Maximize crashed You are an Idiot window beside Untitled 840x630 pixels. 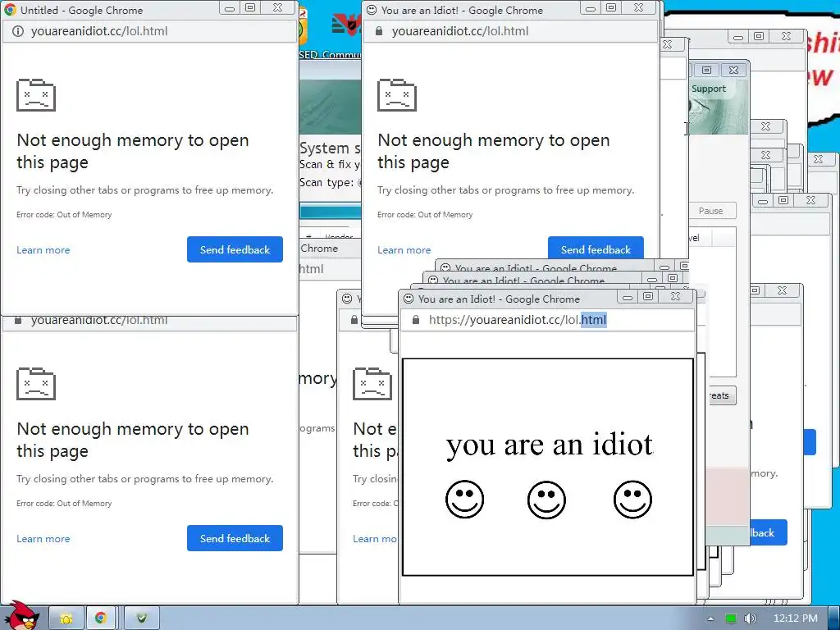click(x=611, y=8)
